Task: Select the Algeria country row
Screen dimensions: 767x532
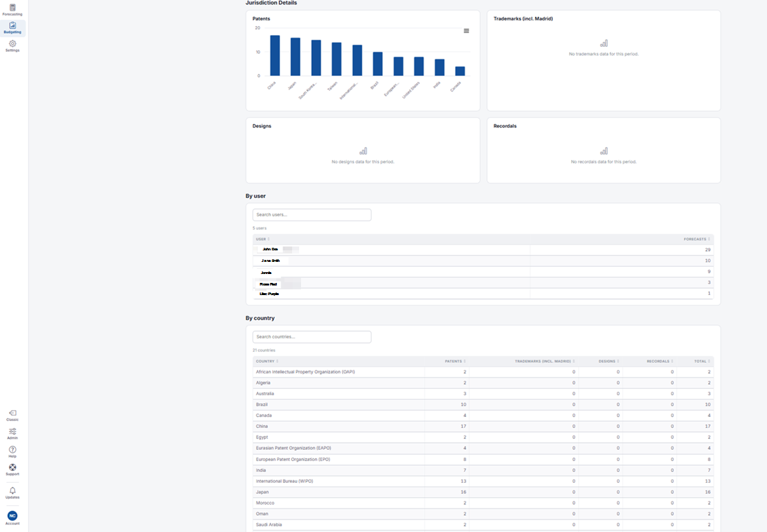Action: tap(483, 383)
